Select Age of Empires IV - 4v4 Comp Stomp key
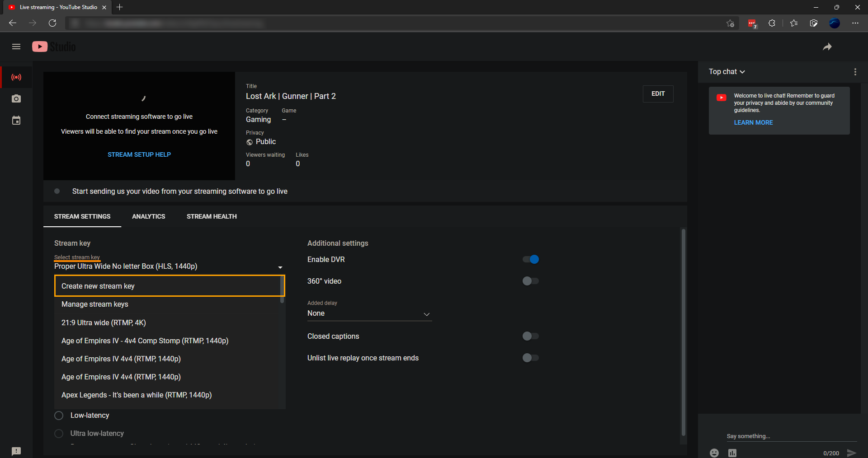 170,341
